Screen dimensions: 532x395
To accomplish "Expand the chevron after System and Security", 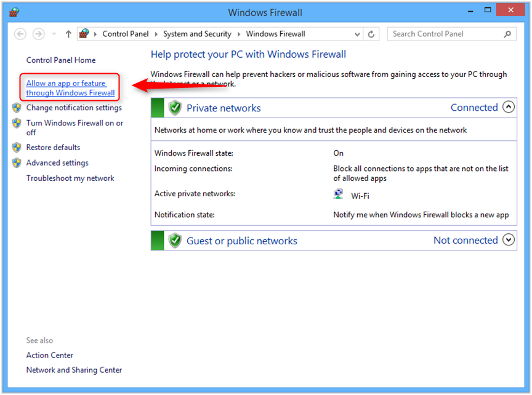I will pos(239,34).
